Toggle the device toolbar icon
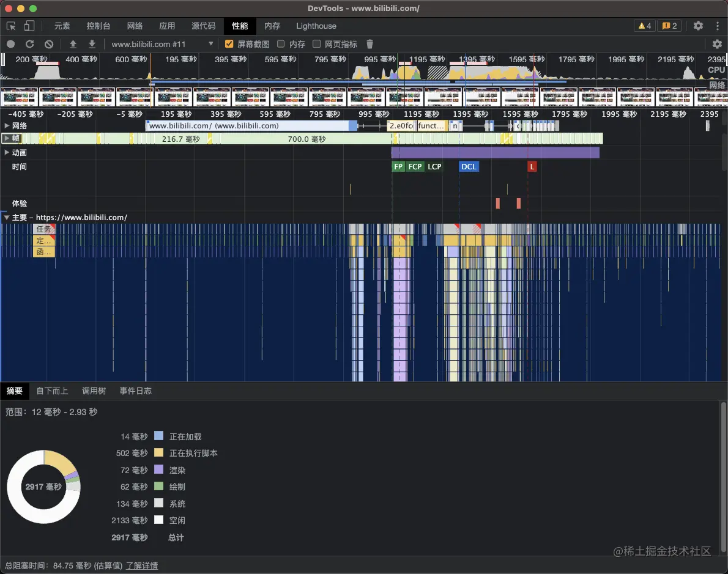Image resolution: width=728 pixels, height=574 pixels. pos(29,26)
